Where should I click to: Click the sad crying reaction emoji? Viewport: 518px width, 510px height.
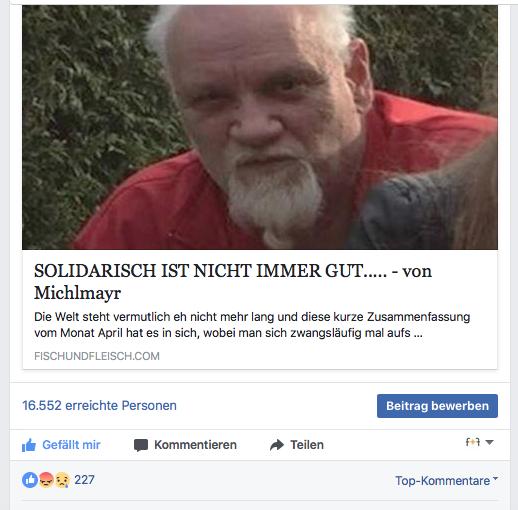click(x=62, y=480)
